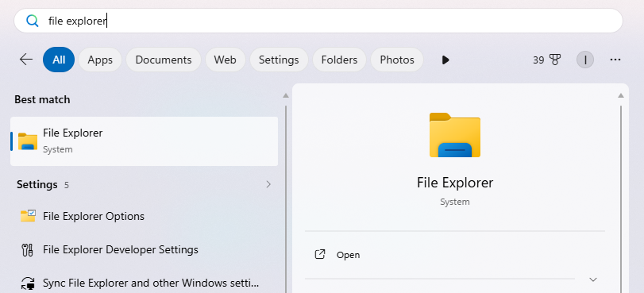Click results list scroll-up arrow

(x=286, y=95)
